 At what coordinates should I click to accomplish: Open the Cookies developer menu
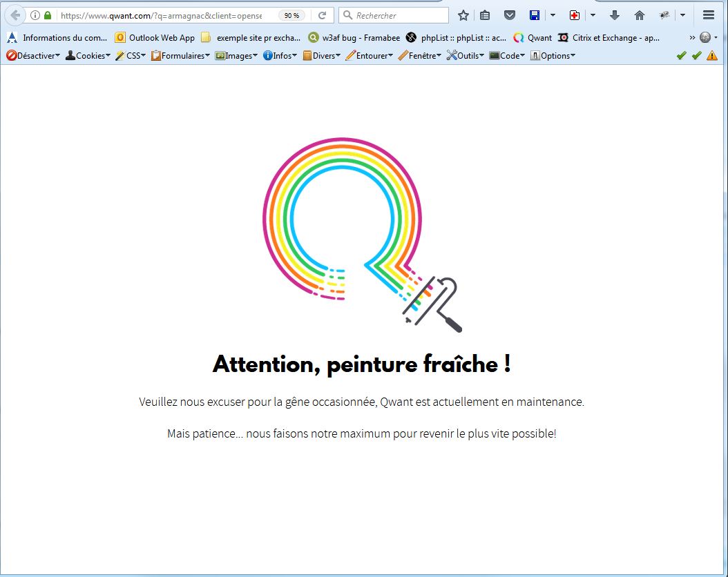click(x=87, y=55)
